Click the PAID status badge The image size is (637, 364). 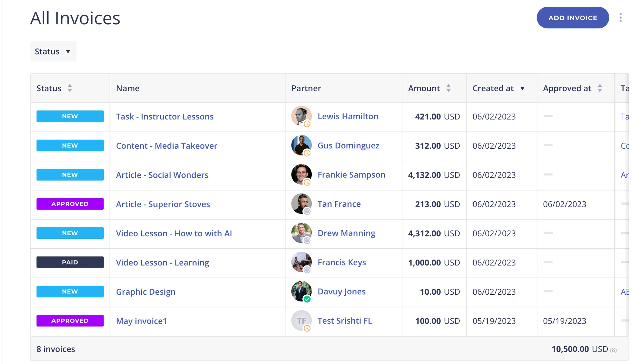pos(70,262)
